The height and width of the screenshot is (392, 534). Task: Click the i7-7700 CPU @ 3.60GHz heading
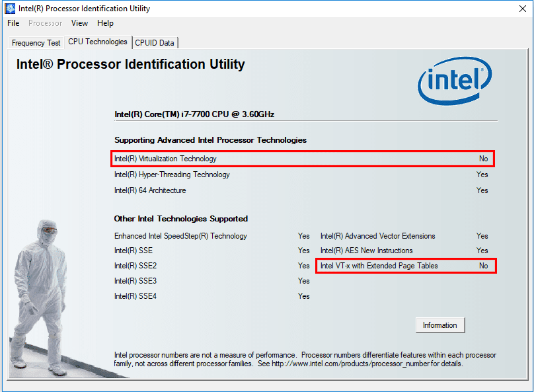click(194, 114)
